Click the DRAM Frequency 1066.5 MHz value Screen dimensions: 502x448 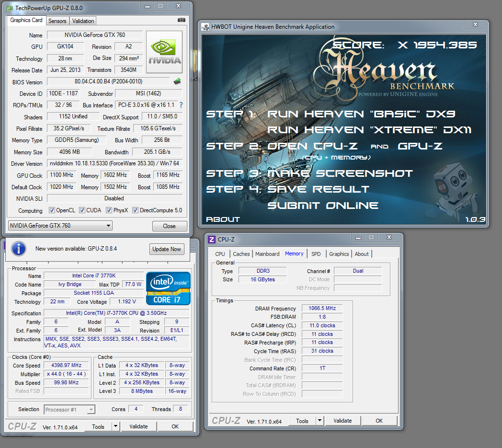coord(322,308)
